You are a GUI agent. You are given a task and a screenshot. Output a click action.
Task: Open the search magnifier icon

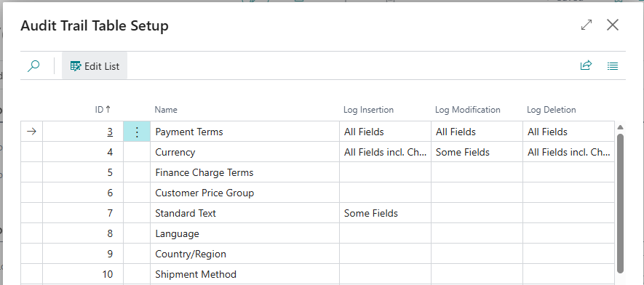(x=33, y=65)
